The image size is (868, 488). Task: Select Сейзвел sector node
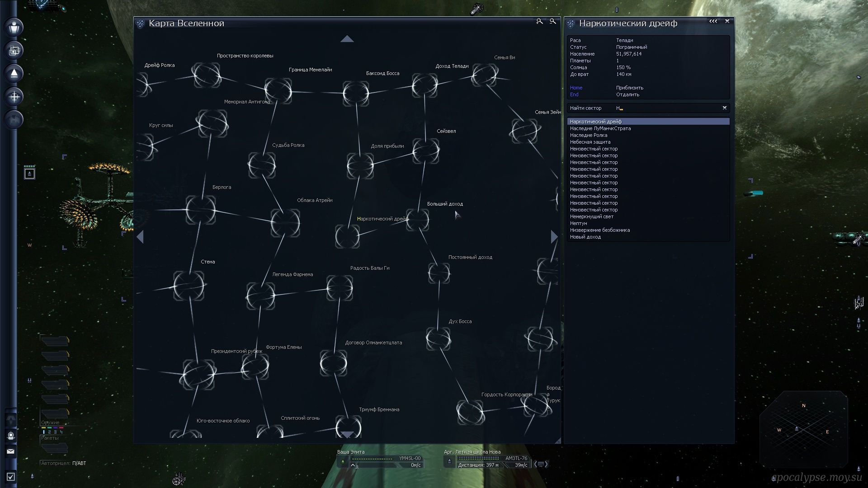coord(426,151)
